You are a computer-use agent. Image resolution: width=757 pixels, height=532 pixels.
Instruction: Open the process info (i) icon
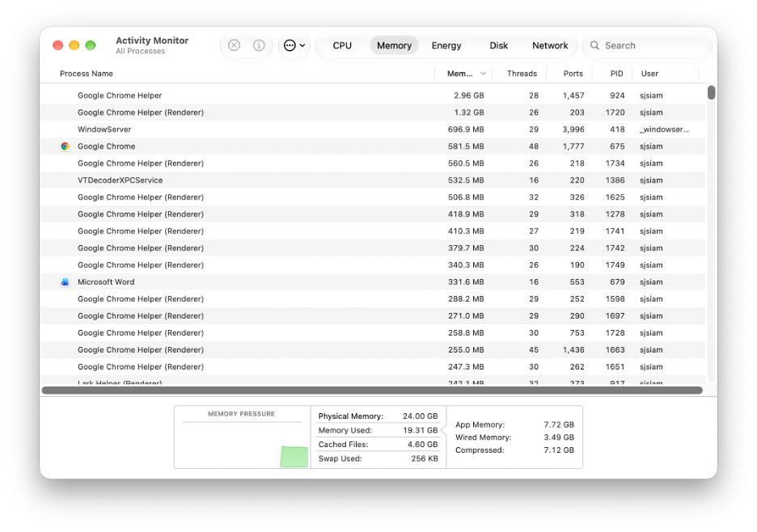259,45
